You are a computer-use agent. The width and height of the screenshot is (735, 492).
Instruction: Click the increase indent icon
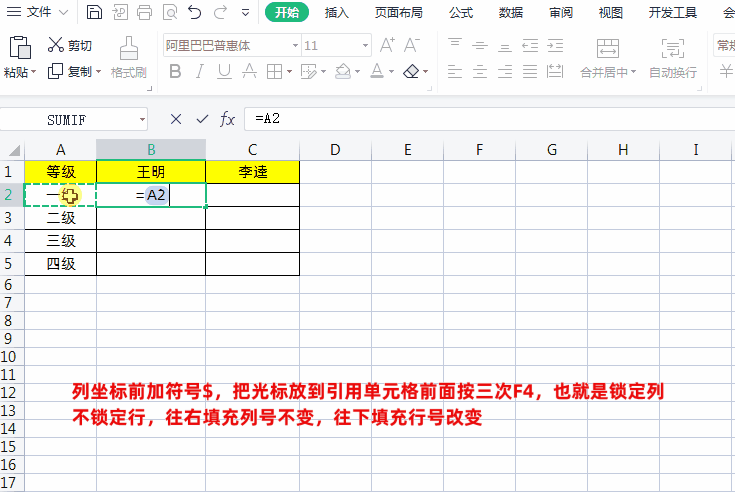click(x=555, y=45)
